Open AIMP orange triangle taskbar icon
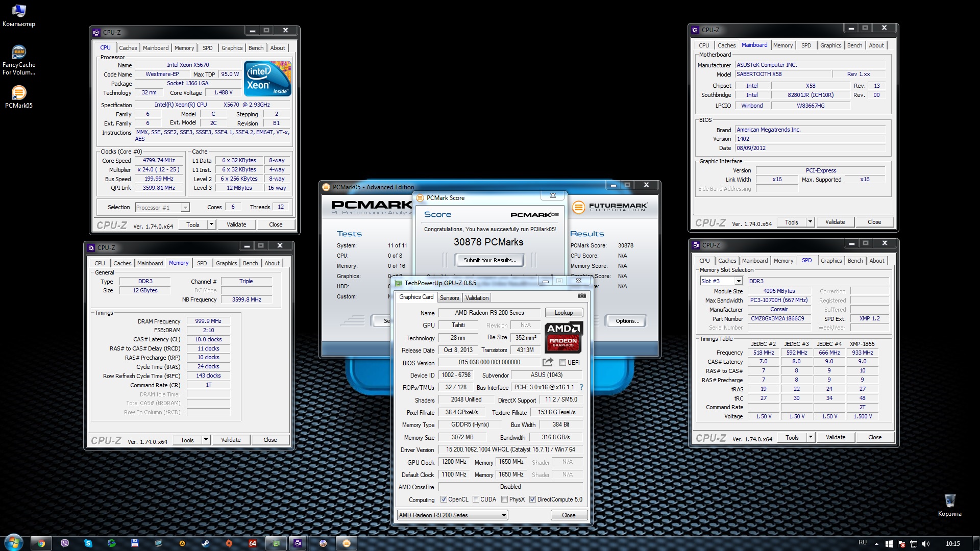Screen dimensions: 980x551 182,543
